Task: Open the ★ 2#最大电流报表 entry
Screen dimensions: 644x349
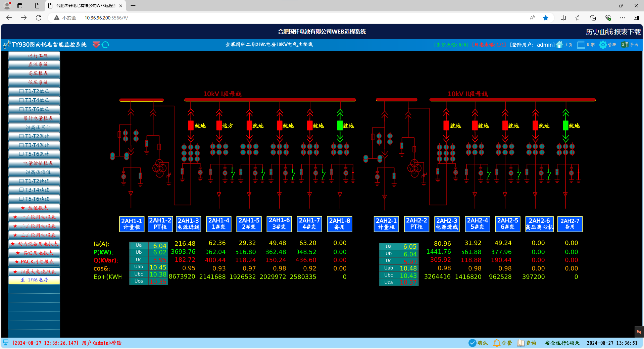Action: coord(34,272)
